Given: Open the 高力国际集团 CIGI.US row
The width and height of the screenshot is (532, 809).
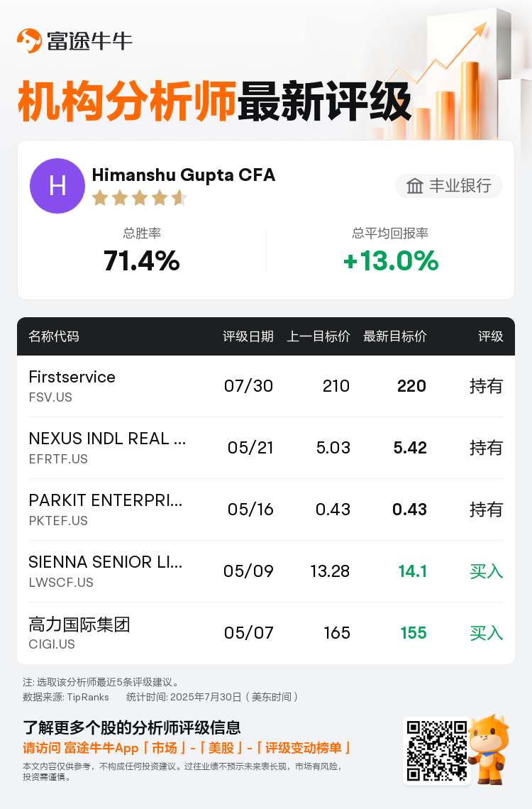Looking at the screenshot, I should click(x=79, y=632).
